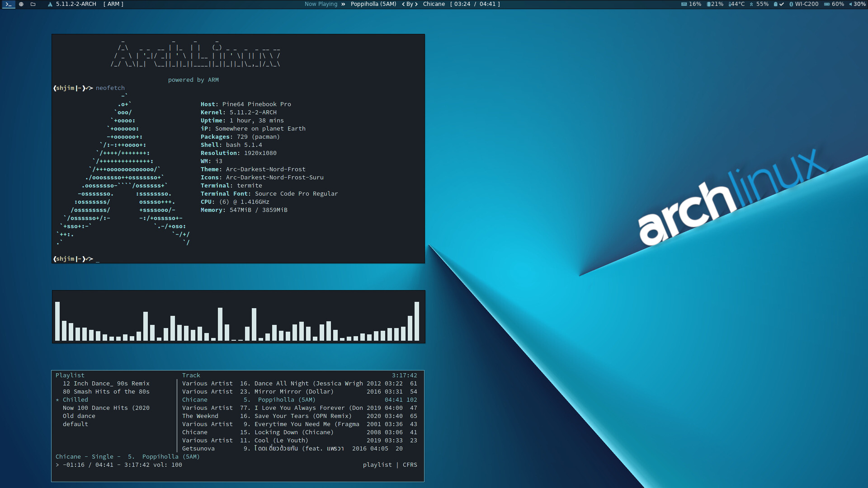868x488 pixels.
Task: Click the CPU: (6) @ 1.416GHz line
Action: (x=235, y=202)
